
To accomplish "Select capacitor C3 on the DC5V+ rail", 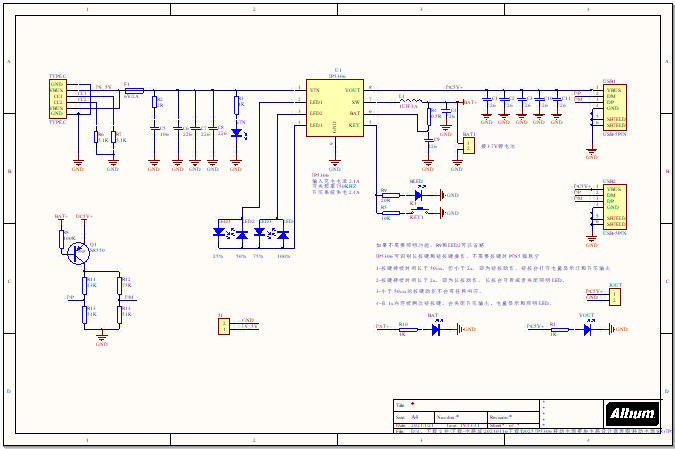I will point(522,99).
